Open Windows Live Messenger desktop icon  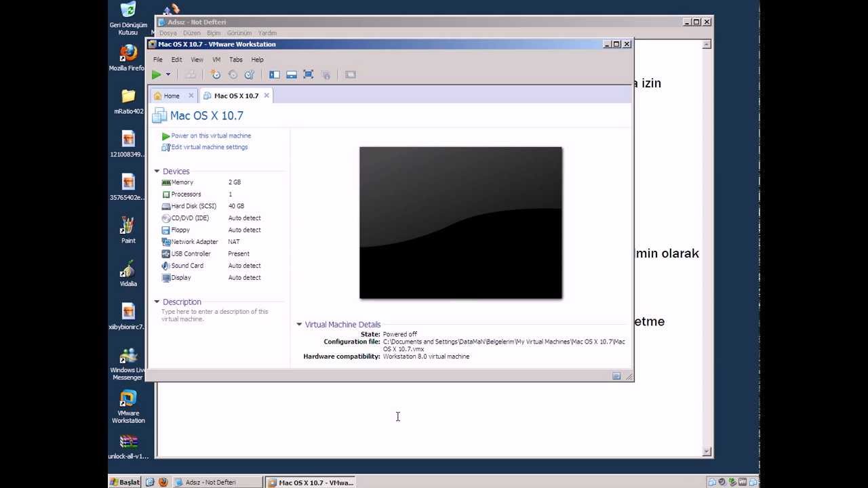[x=128, y=363]
